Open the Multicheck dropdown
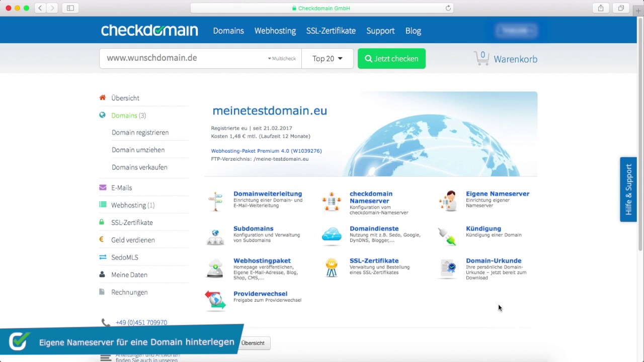 point(282,58)
